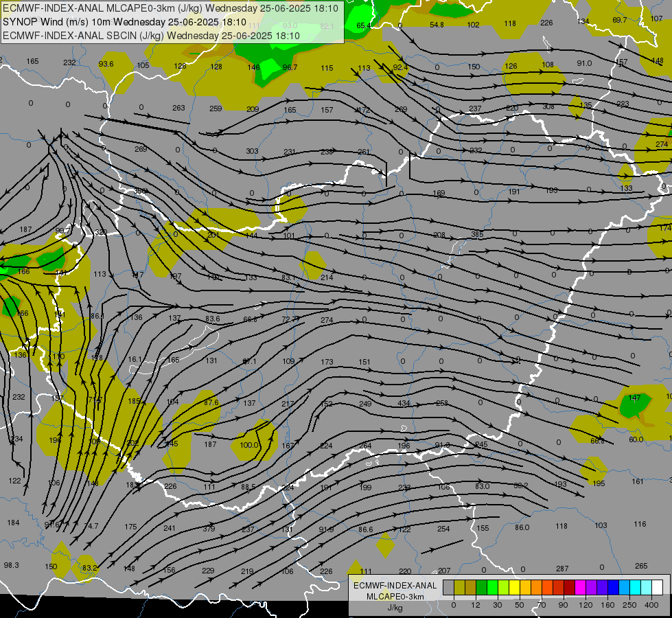Screen dimensions: 672x618
Task: Click the map value 303
Action: pos(252,151)
